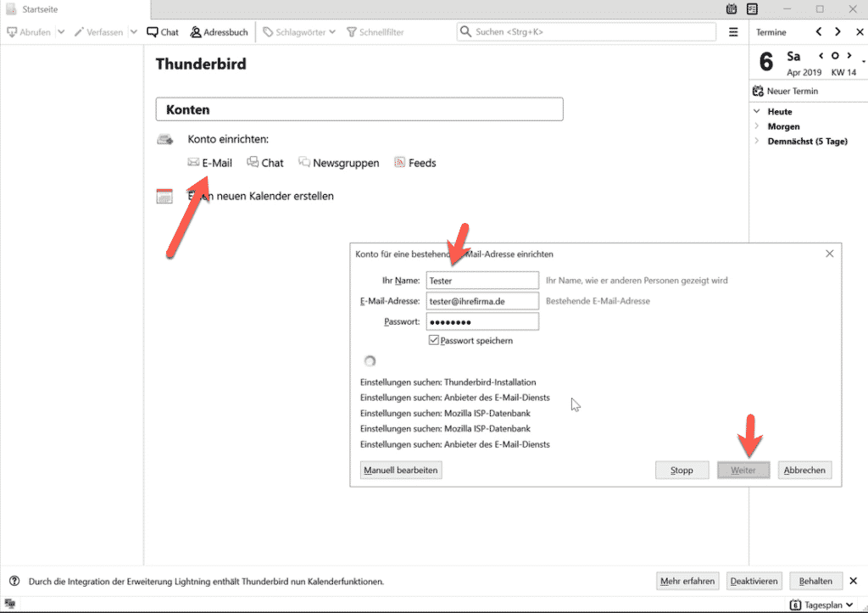Toggle Passwort speichern checkbox
This screenshot has height=613, width=868.
click(x=434, y=340)
